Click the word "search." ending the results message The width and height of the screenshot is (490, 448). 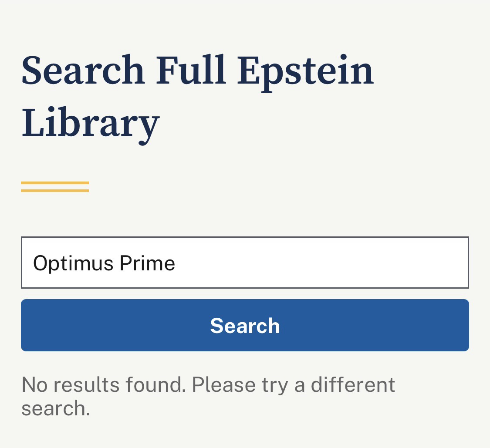click(x=56, y=408)
